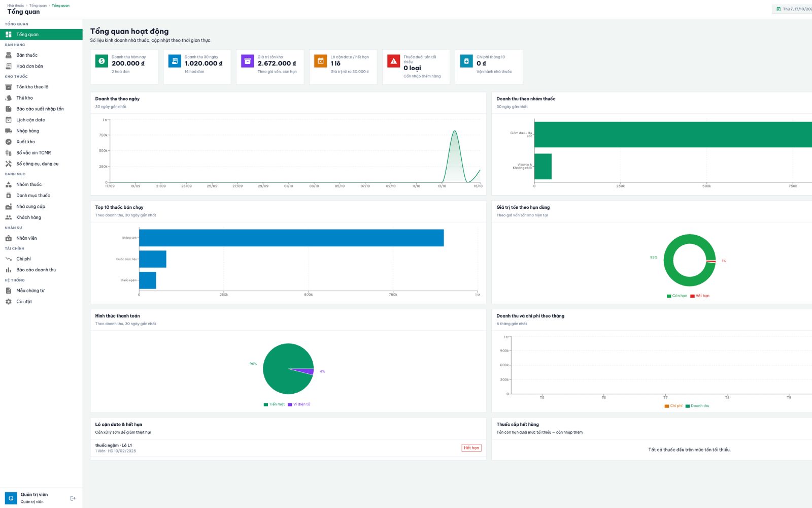Image resolution: width=812 pixels, height=508 pixels.
Task: Click the blue Doanh thu 30 ngày icon
Action: click(x=175, y=61)
